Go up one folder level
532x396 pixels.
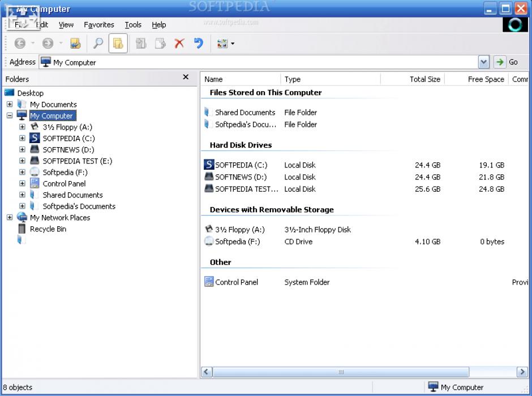pos(75,43)
